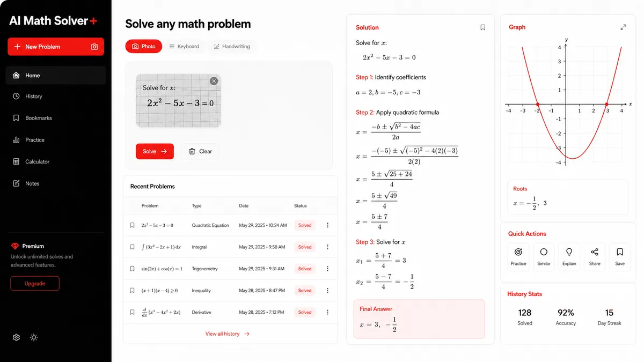
Task: Click the Step 3: Solve for x heading
Action: 381,242
